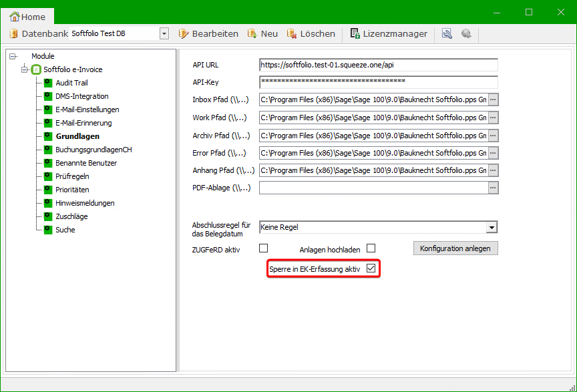
Task: Select Prüfregeln in the module tree
Action: click(x=72, y=176)
